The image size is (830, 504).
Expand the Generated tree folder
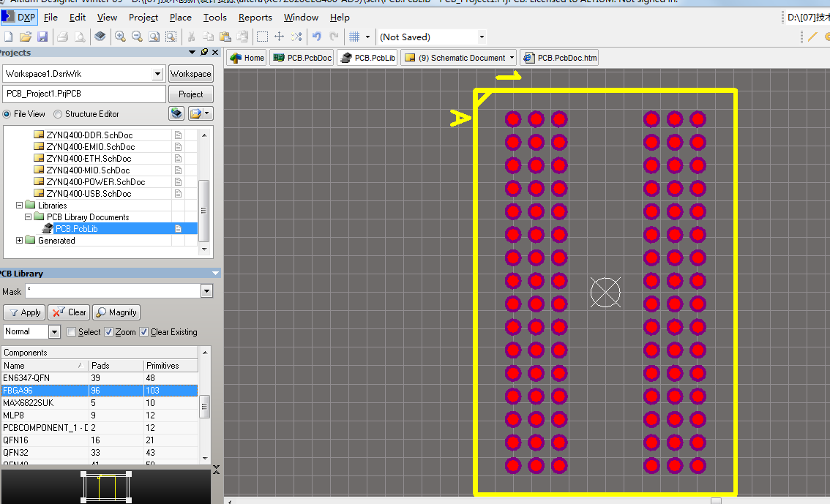pyautogui.click(x=20, y=240)
